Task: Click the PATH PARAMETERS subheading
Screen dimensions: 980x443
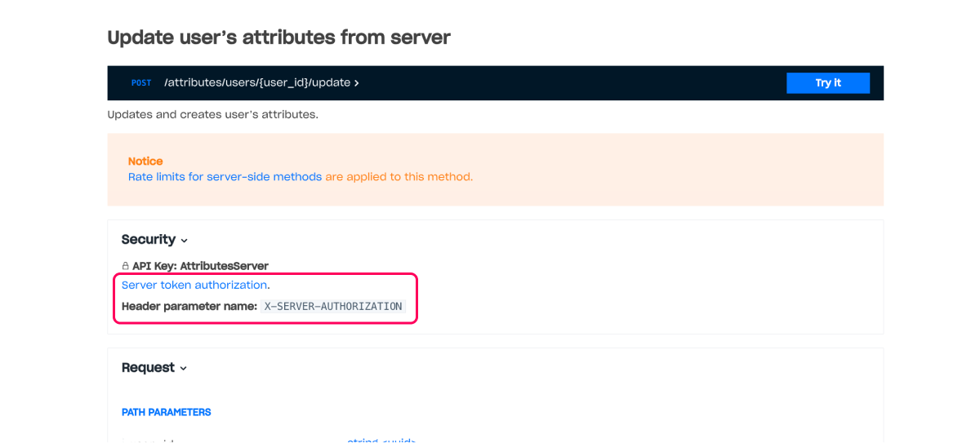Action: coord(167,413)
